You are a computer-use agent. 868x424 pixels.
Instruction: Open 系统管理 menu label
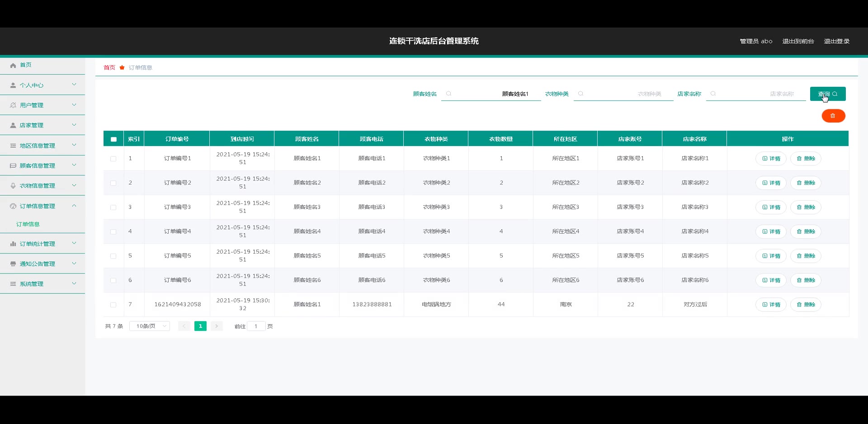(x=32, y=284)
